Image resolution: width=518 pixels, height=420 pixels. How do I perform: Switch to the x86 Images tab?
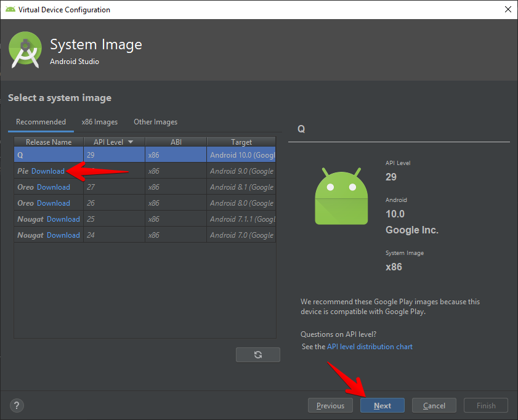point(100,122)
